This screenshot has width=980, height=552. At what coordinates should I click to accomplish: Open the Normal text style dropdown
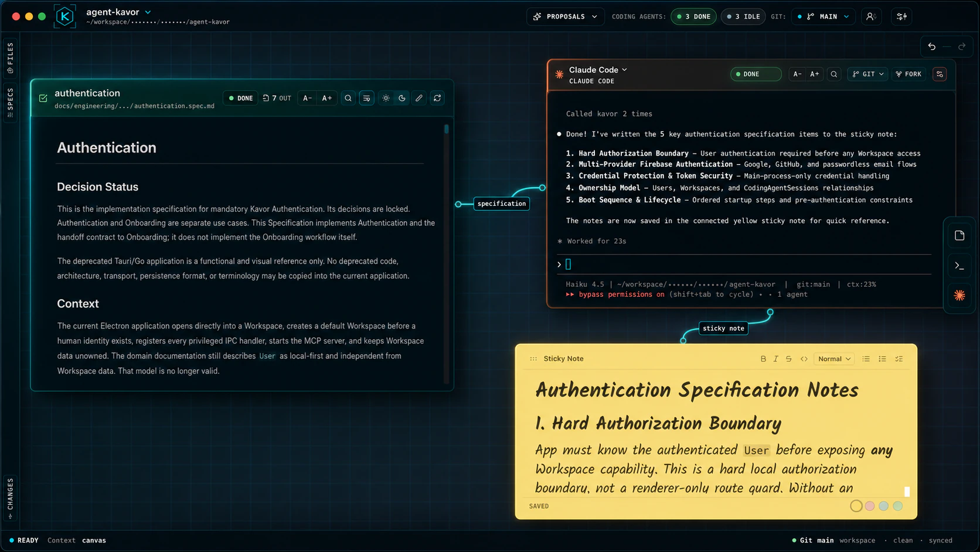pyautogui.click(x=834, y=359)
